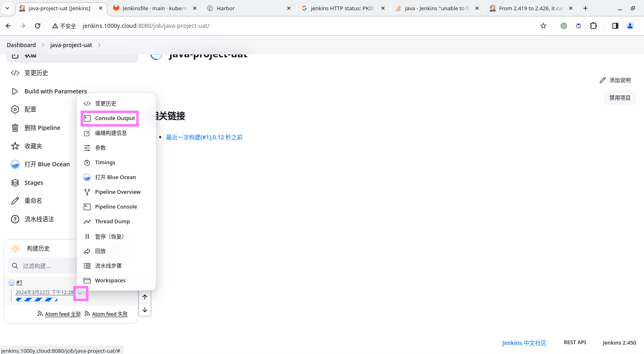Open 2024年3月22日 build timestamp link
This screenshot has height=354, width=644.
tap(45, 292)
